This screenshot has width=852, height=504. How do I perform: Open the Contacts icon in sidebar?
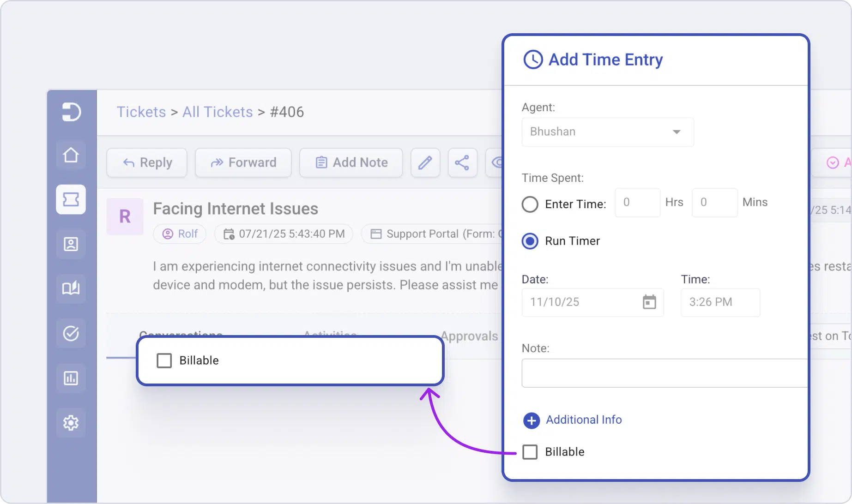click(71, 244)
